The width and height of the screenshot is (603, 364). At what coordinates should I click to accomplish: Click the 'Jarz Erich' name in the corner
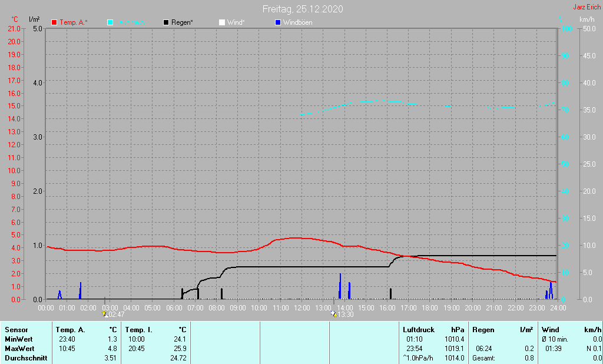coord(587,7)
